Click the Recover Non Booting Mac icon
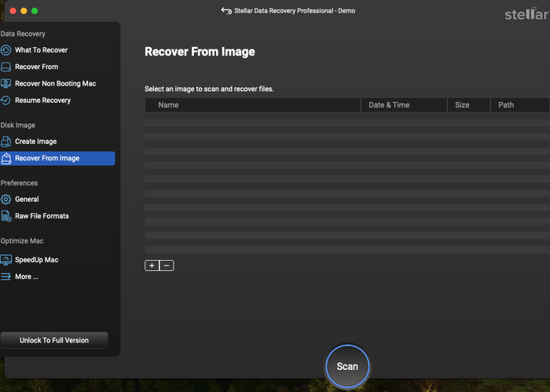This screenshot has height=392, width=550. click(5, 83)
